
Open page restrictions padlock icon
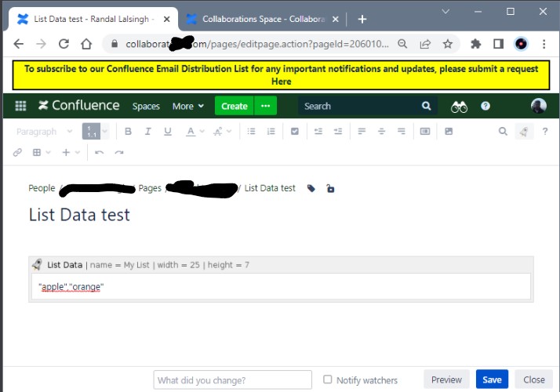pyautogui.click(x=330, y=188)
